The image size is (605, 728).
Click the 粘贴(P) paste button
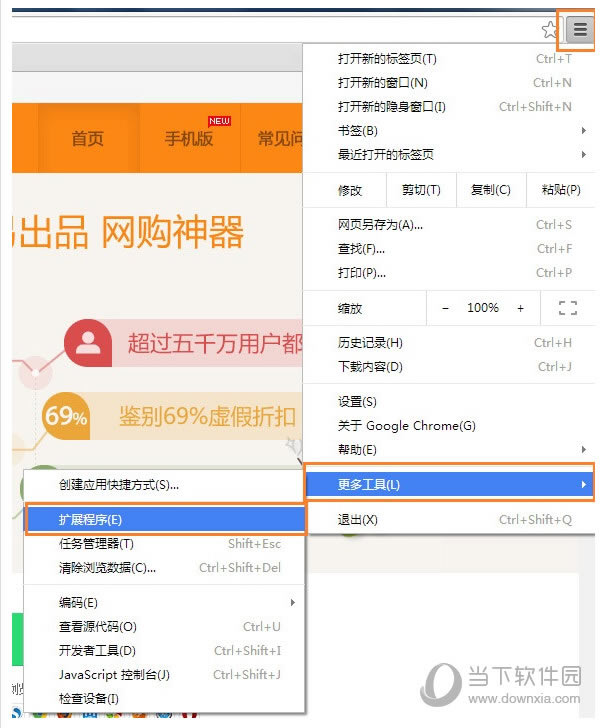tap(561, 190)
